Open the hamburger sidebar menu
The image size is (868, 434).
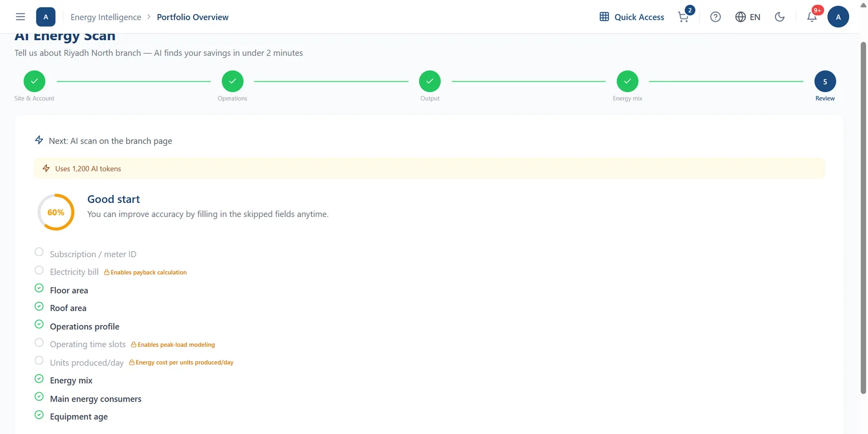tap(21, 17)
